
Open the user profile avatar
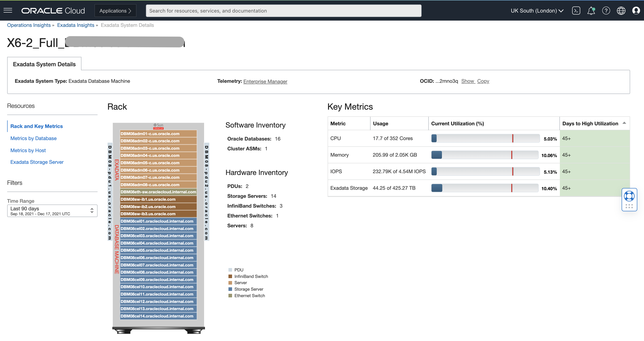pyautogui.click(x=636, y=11)
